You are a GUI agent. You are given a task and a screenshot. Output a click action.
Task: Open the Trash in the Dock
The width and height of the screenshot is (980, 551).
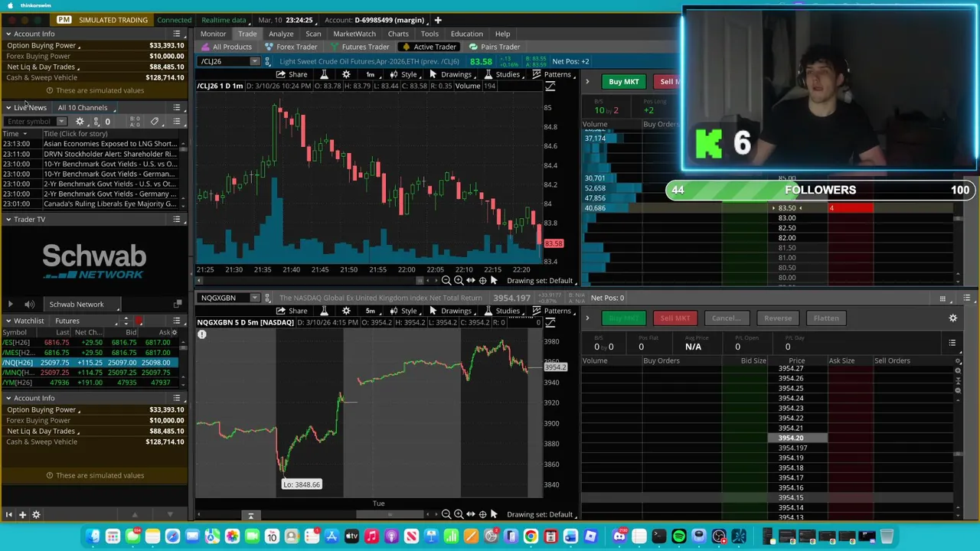tap(887, 536)
